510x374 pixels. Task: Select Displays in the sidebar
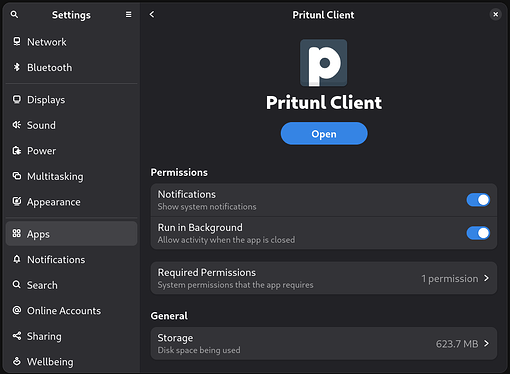[x=71, y=100]
